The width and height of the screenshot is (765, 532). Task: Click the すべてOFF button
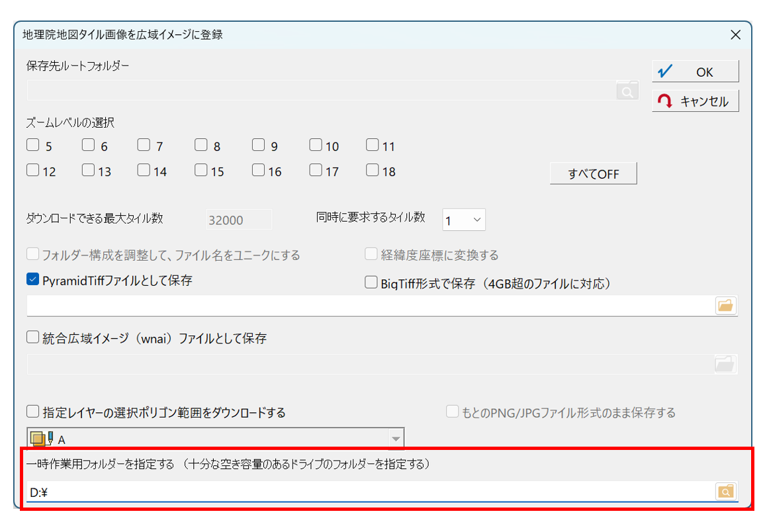[593, 173]
